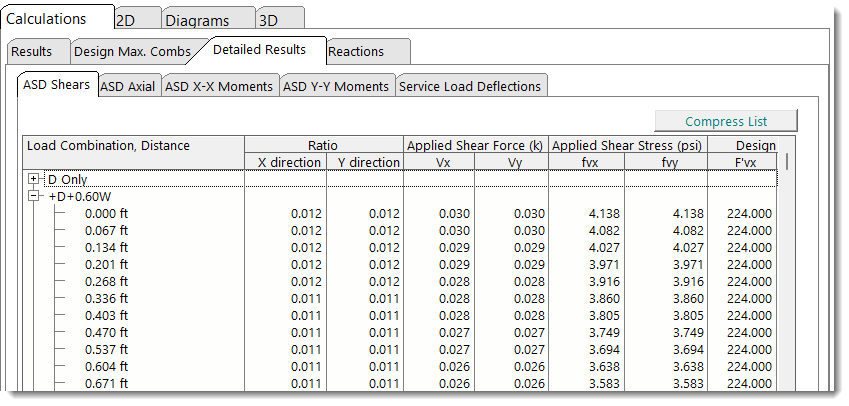View Service Load Deflections tab
Screen dimensions: 849x406
tap(470, 87)
